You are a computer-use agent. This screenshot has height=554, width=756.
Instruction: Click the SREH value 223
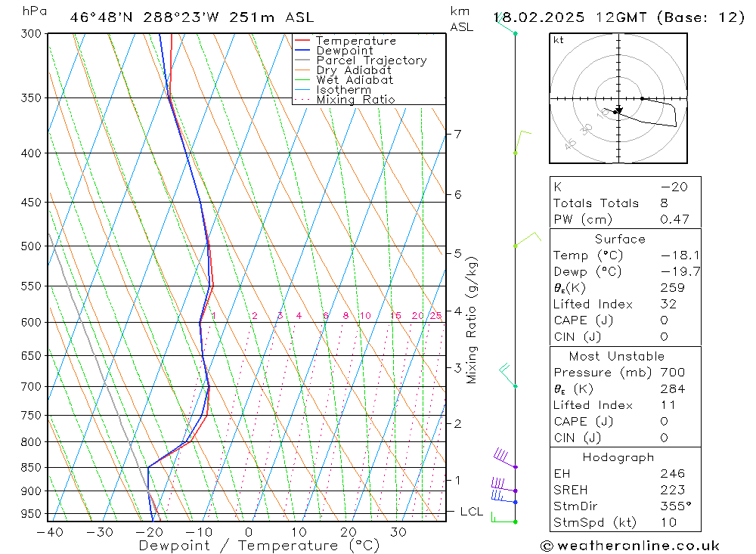(x=673, y=491)
